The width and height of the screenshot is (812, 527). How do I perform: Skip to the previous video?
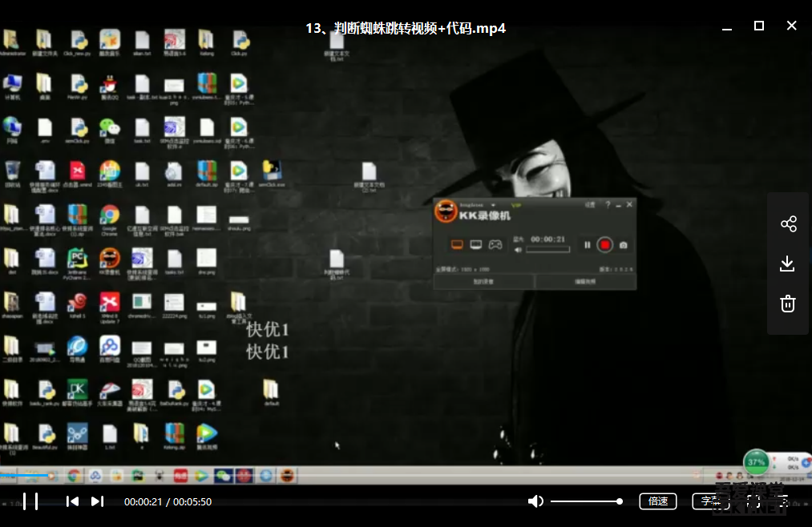(72, 501)
